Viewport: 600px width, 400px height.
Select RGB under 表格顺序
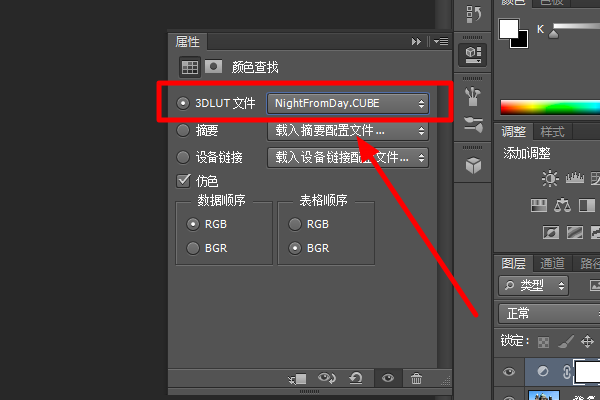coord(295,224)
